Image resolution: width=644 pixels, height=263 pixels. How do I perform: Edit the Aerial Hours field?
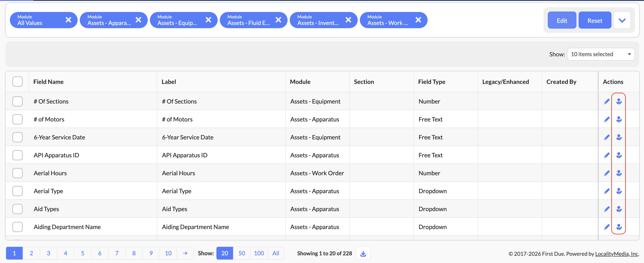(607, 173)
